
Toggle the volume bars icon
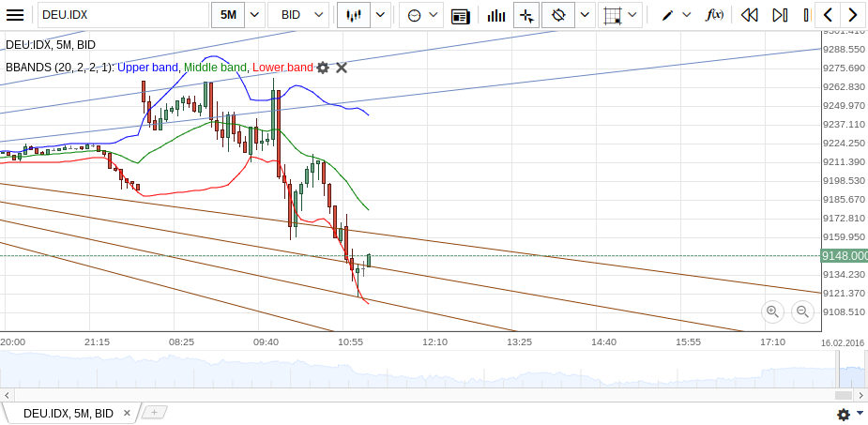pyautogui.click(x=496, y=15)
